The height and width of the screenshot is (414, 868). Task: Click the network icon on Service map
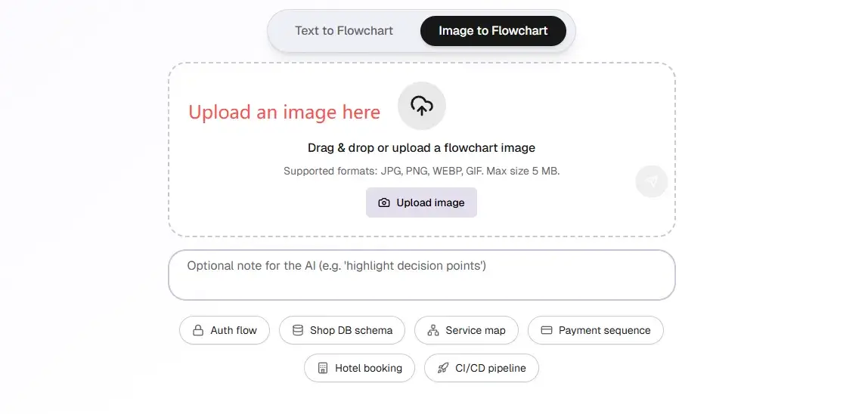tap(433, 330)
